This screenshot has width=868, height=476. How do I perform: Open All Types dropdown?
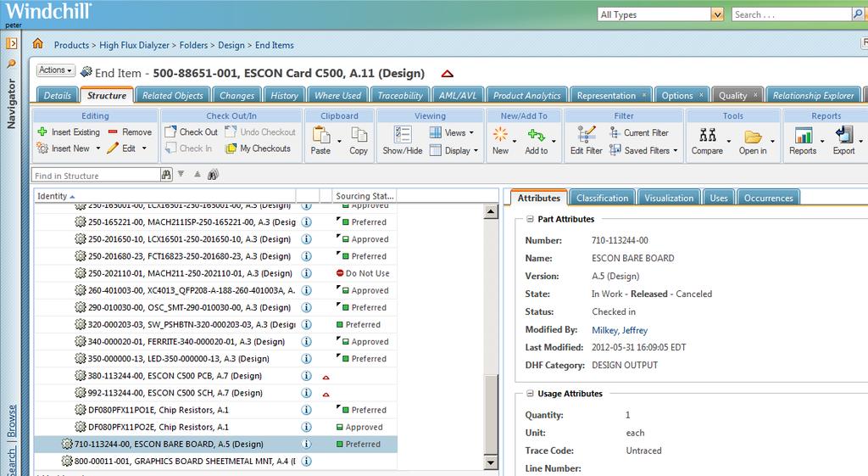[x=717, y=14]
